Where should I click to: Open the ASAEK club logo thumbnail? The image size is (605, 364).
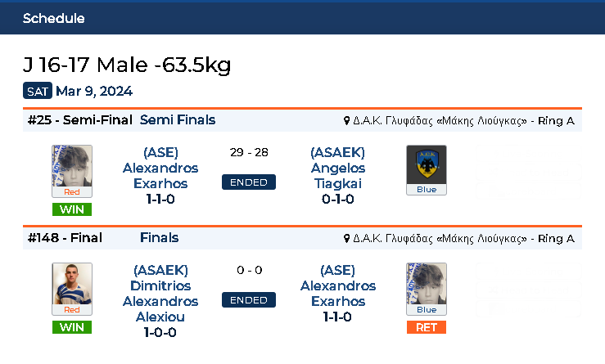[427, 165]
